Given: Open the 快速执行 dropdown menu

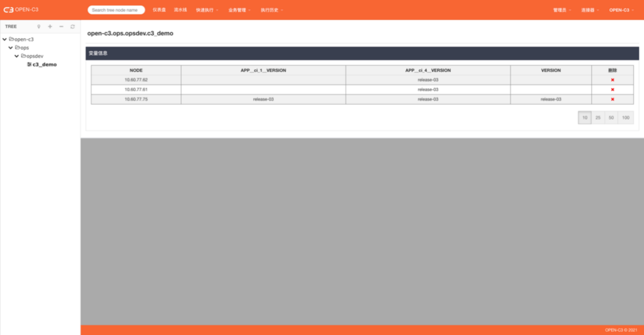Looking at the screenshot, I should click(207, 10).
